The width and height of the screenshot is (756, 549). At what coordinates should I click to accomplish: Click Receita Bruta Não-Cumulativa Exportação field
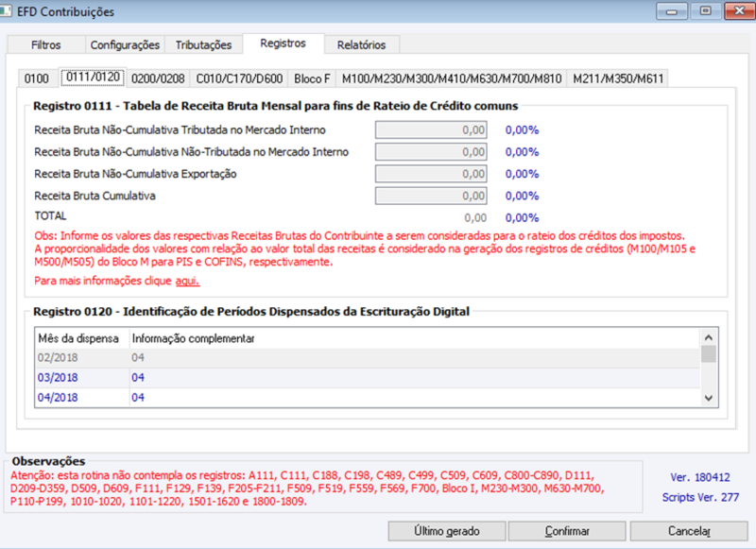[x=431, y=174]
